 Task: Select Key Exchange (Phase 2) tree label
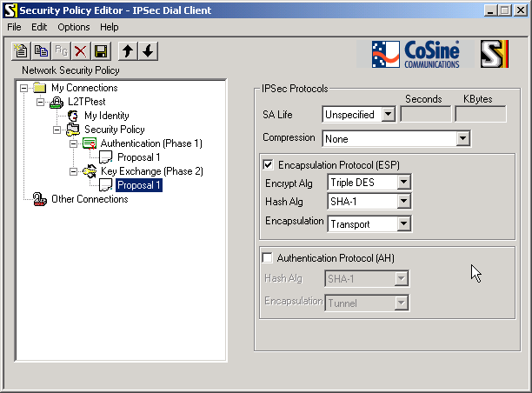[152, 171]
